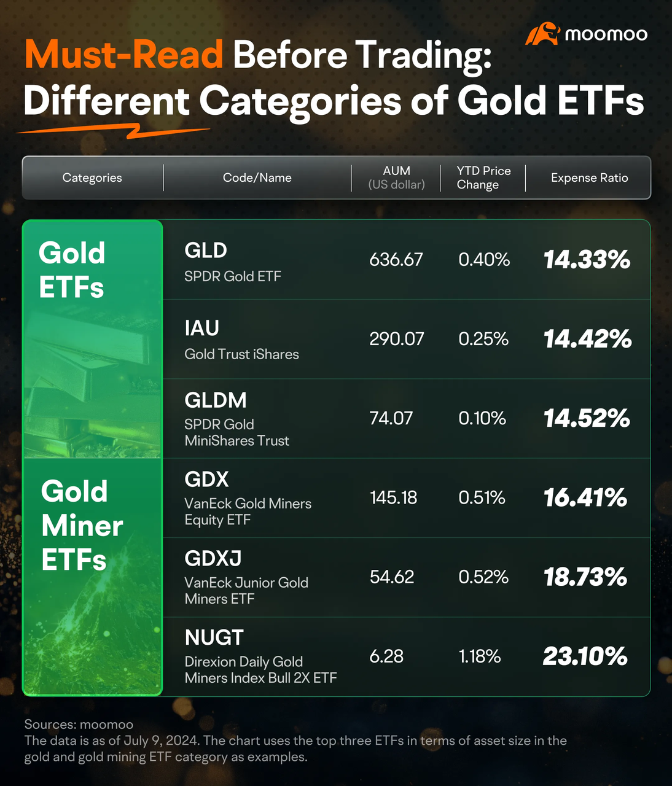Click the 636.67 AUM value
Viewport: 672px width, 786px height.
(396, 260)
